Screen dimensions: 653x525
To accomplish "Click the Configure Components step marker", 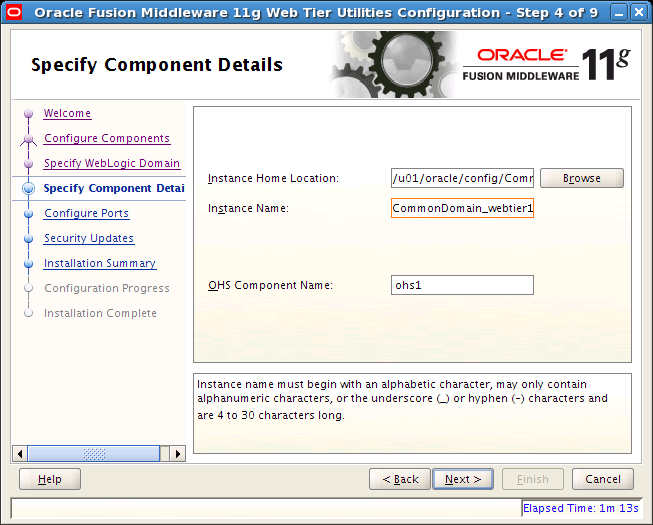I will 28,139.
